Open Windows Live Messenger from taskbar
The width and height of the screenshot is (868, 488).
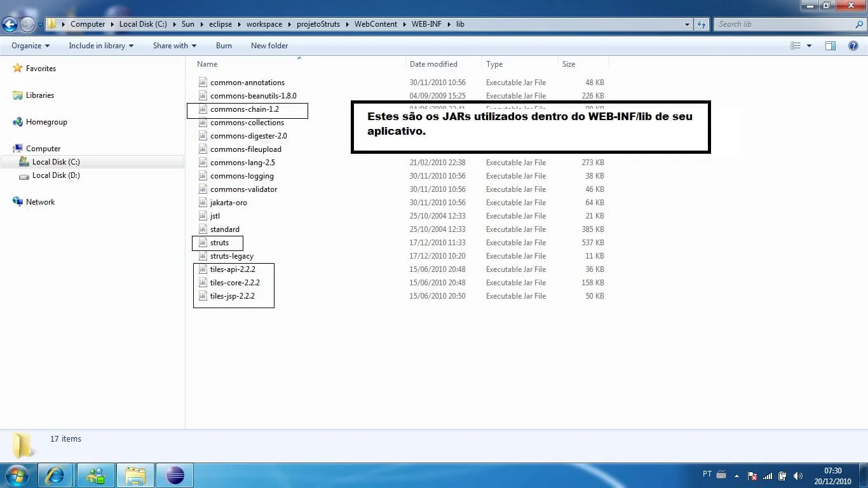tap(96, 475)
